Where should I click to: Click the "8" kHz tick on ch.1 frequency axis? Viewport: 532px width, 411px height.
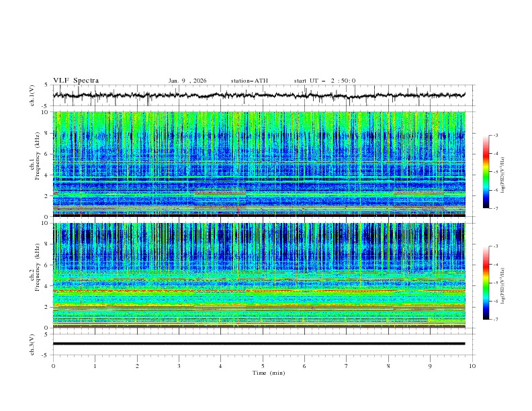pyautogui.click(x=48, y=133)
